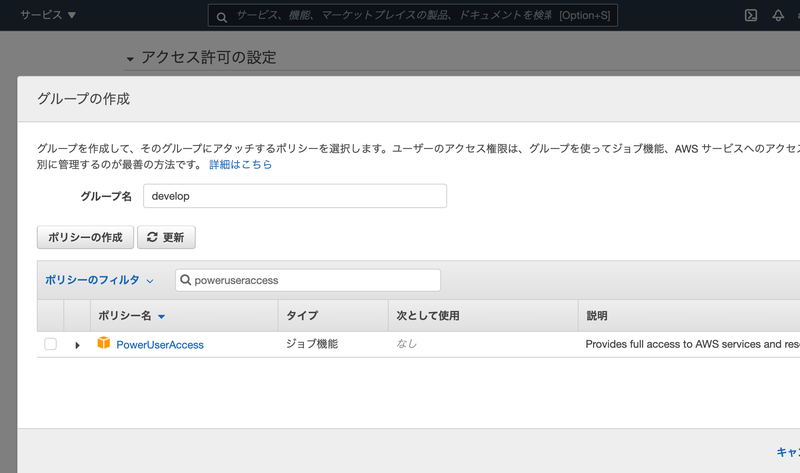Image resolution: width=800 pixels, height=473 pixels.
Task: Open the 詳細はこちら link
Action: click(240, 164)
